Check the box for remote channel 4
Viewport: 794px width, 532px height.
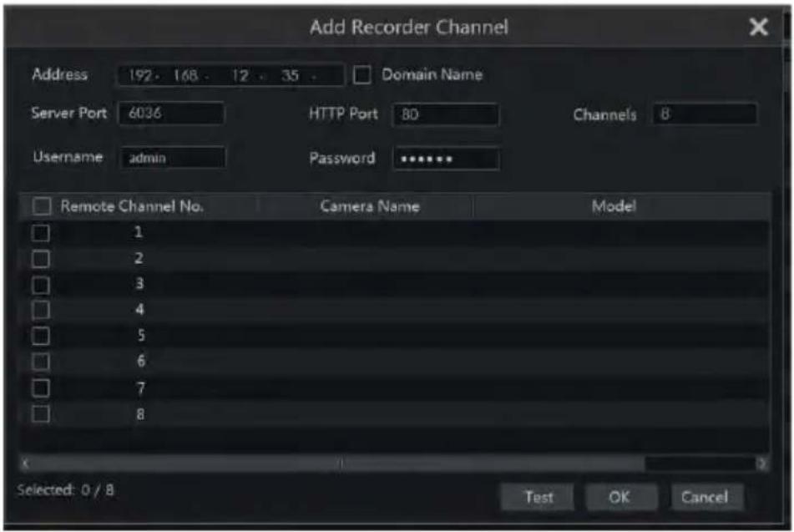[41, 310]
